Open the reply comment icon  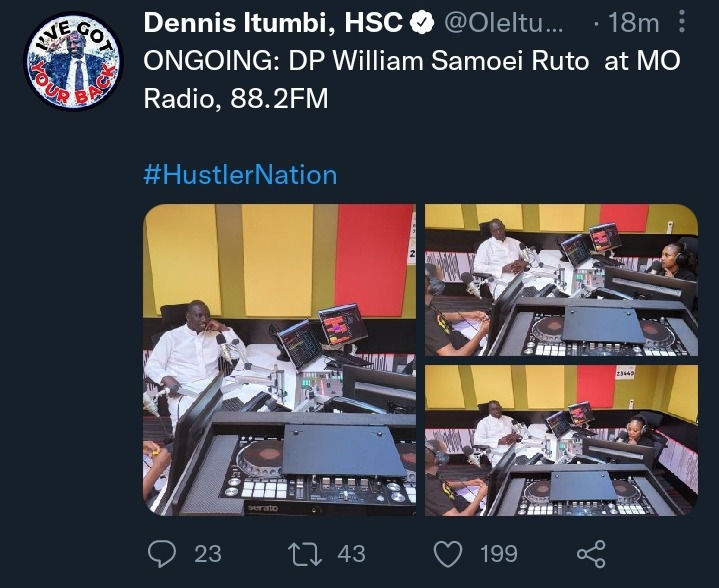click(x=162, y=554)
